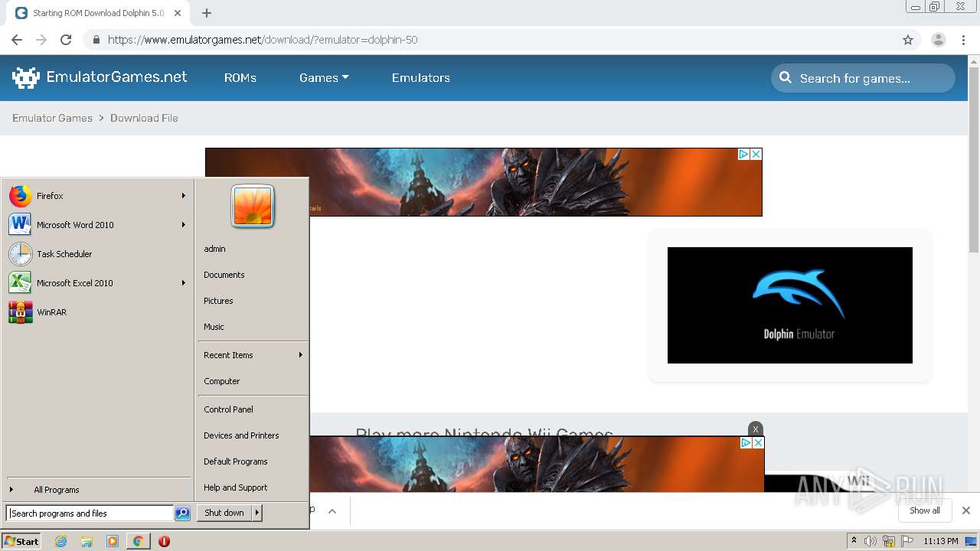Close the bottom banner ad X
The width and height of the screenshot is (980, 551).
pyautogui.click(x=758, y=443)
